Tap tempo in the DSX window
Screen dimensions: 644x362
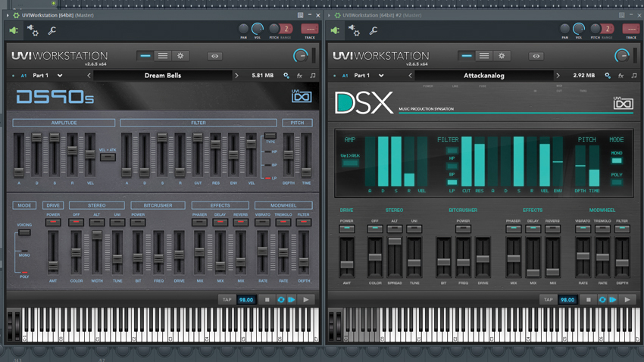[549, 300]
